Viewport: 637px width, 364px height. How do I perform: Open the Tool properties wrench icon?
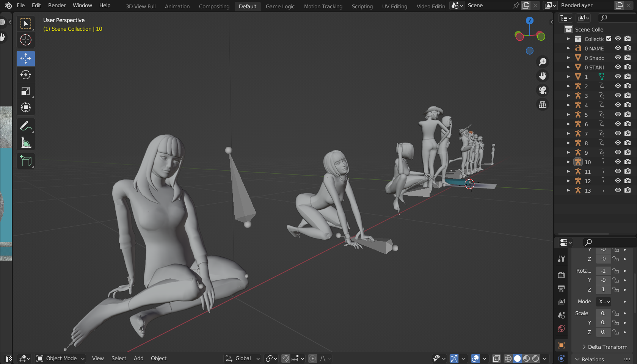pyautogui.click(x=562, y=259)
